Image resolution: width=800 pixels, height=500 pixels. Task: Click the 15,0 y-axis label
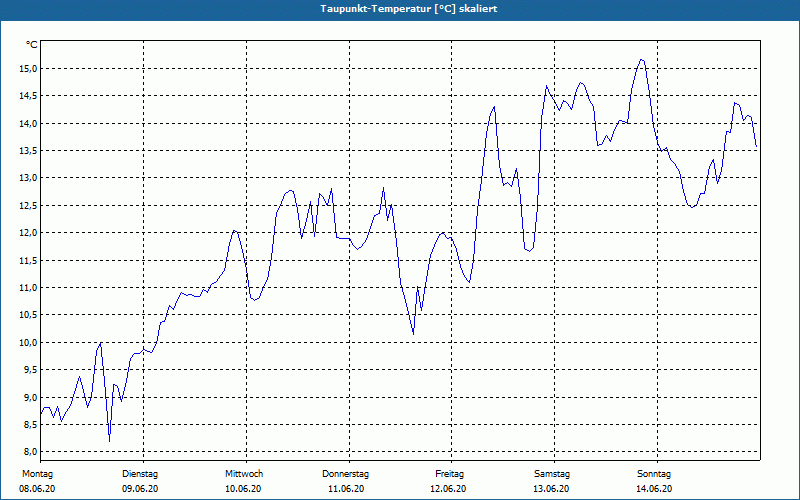29,68
